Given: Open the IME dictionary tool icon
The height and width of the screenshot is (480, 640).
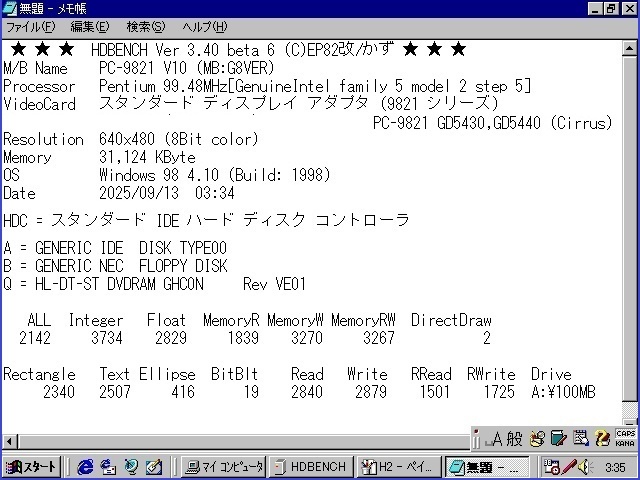Looking at the screenshot, I should tap(558, 439).
